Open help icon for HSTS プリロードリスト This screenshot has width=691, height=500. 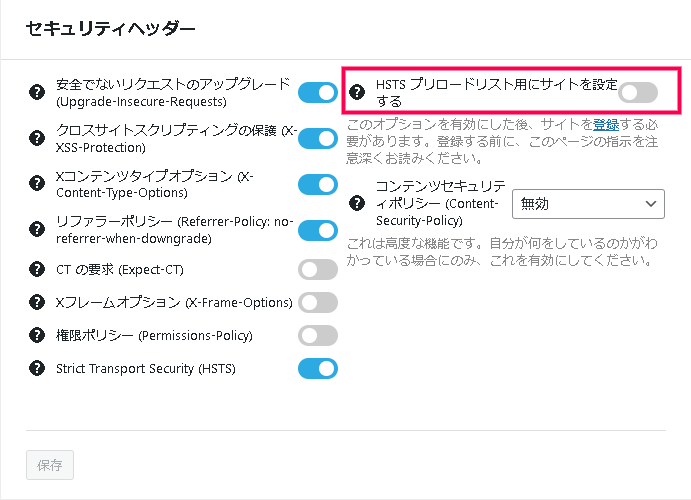pyautogui.click(x=357, y=92)
